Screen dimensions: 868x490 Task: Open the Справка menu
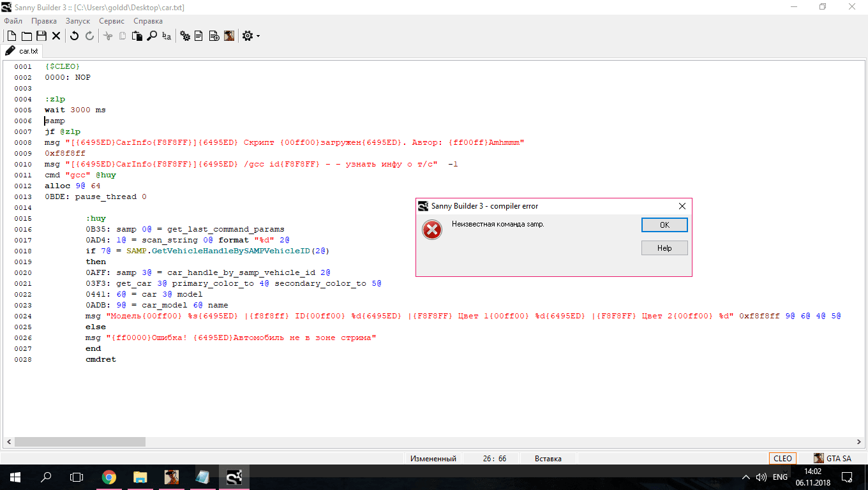148,21
